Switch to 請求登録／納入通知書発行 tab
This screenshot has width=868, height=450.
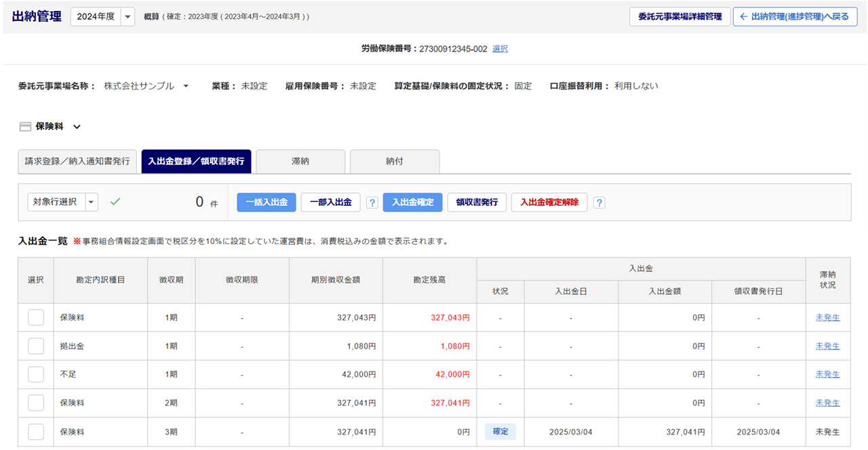point(77,162)
